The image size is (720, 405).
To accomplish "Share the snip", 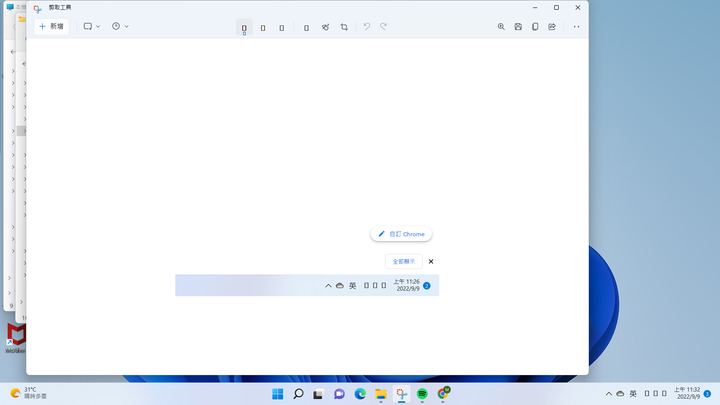I will [x=552, y=27].
